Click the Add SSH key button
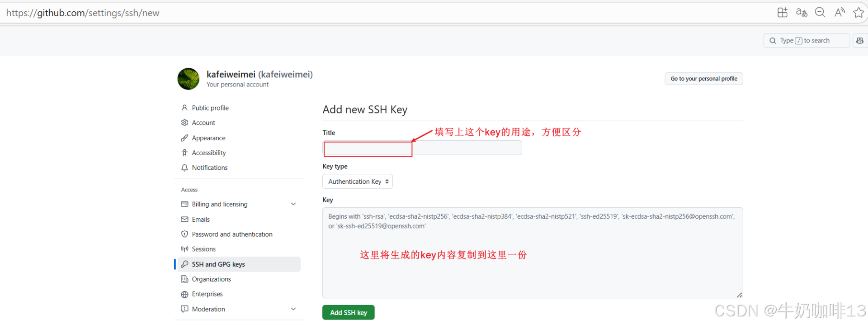Image resolution: width=868 pixels, height=325 pixels. [349, 312]
